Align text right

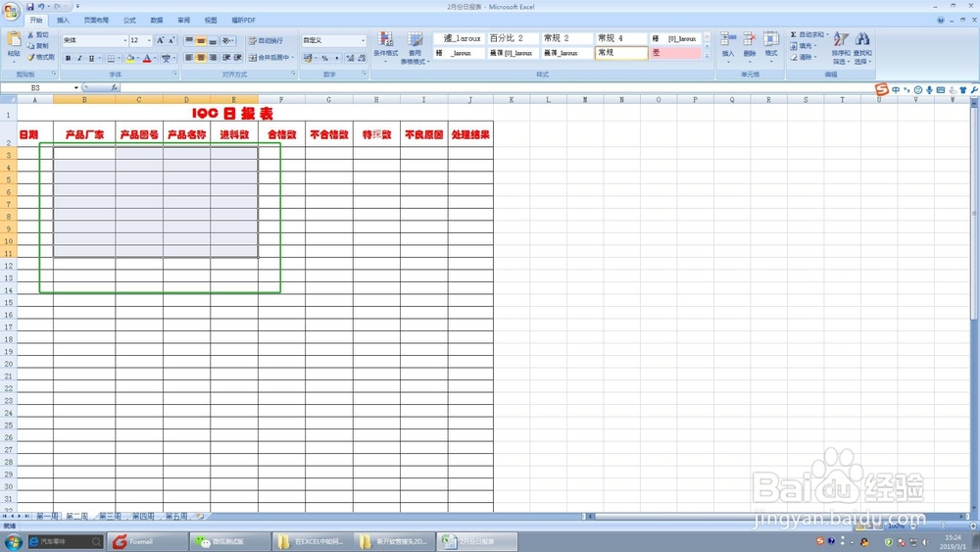tap(213, 58)
